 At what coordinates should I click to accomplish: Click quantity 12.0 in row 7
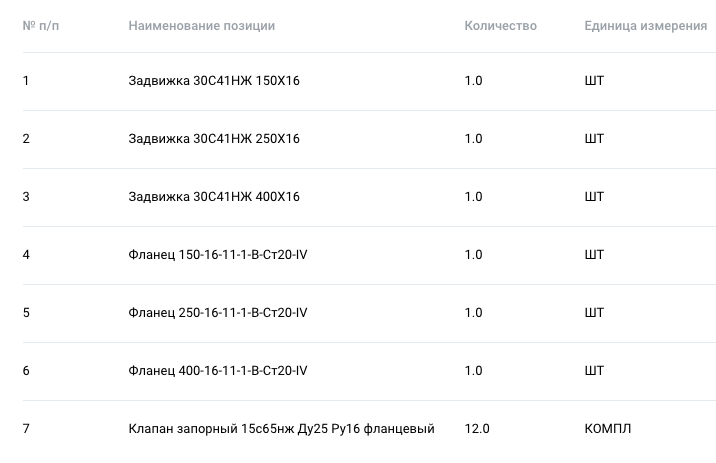tap(477, 429)
